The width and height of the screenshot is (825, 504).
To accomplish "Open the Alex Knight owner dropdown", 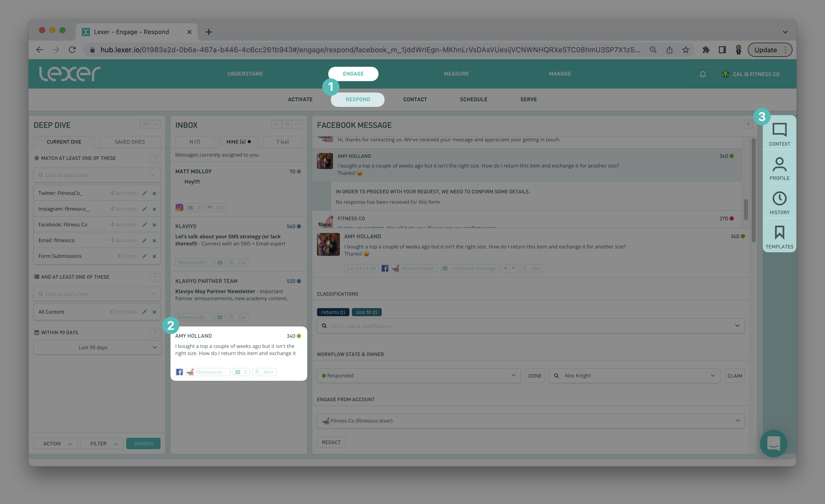I will pyautogui.click(x=634, y=376).
